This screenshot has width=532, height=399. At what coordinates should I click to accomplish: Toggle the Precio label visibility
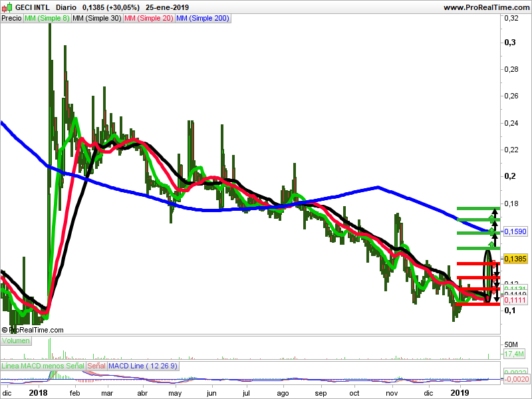tap(11, 18)
